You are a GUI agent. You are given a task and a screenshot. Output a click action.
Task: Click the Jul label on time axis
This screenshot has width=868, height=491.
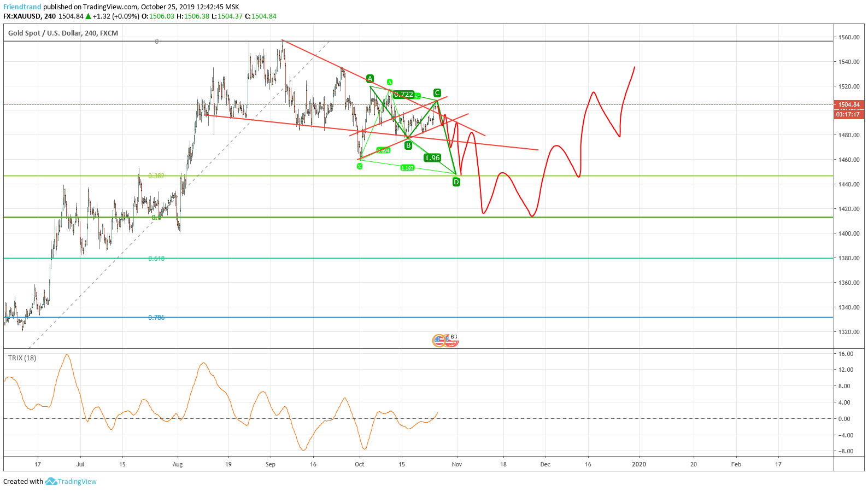80,464
